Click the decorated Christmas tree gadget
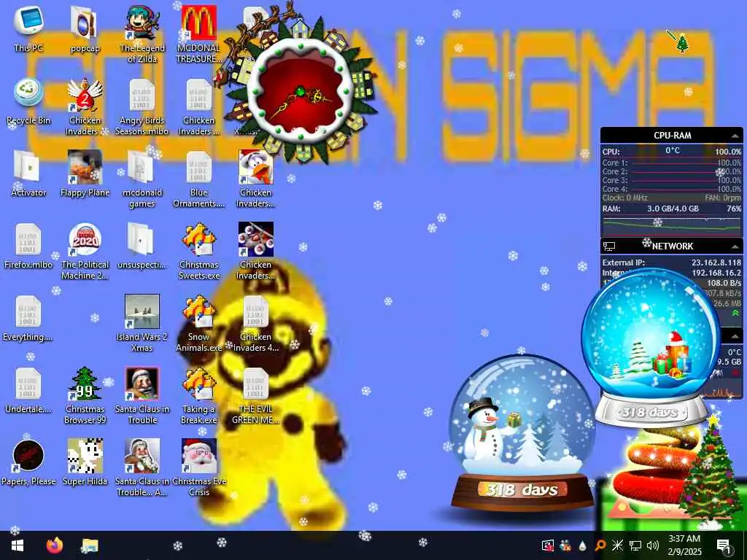Image resolution: width=747 pixels, height=560 pixels. (711, 470)
